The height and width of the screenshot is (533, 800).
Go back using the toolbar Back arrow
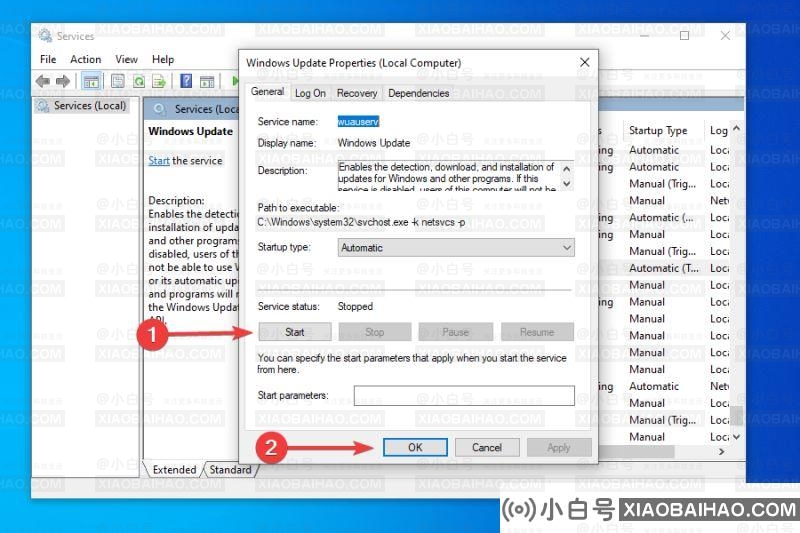43,81
